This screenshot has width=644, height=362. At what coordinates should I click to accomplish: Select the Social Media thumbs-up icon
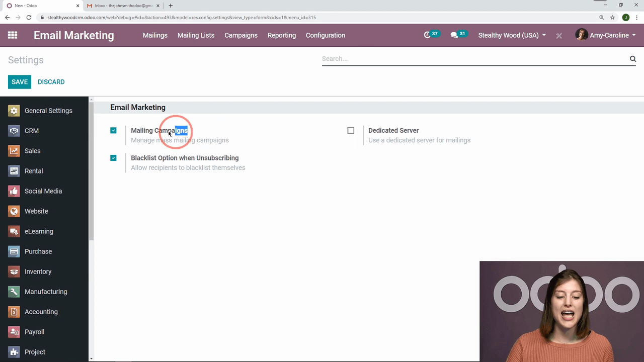pyautogui.click(x=14, y=191)
